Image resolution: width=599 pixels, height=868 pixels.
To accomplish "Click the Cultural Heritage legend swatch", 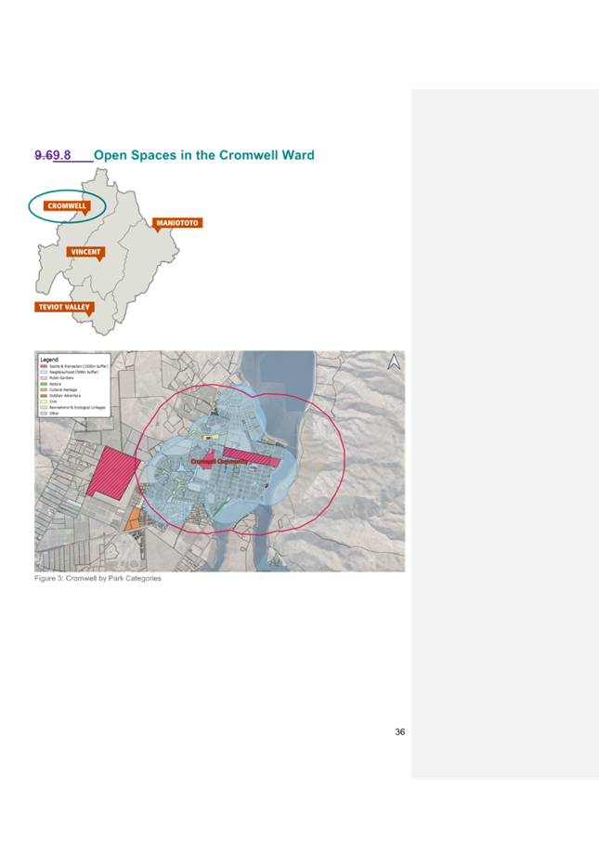I will tap(44, 389).
